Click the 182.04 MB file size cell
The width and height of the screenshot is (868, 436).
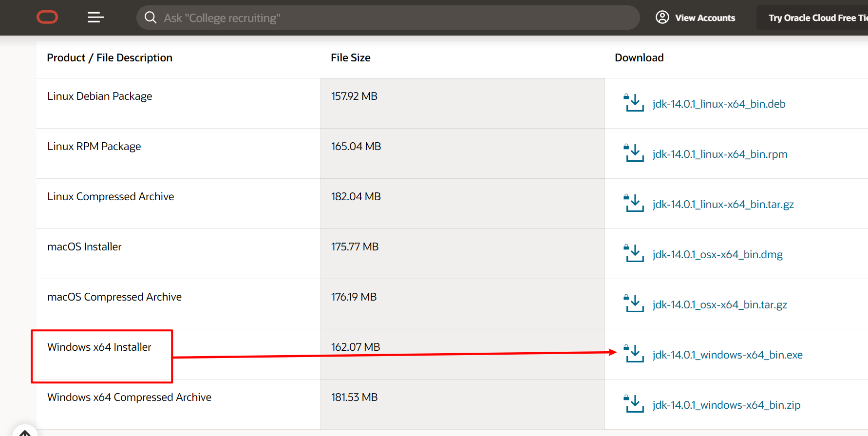462,204
